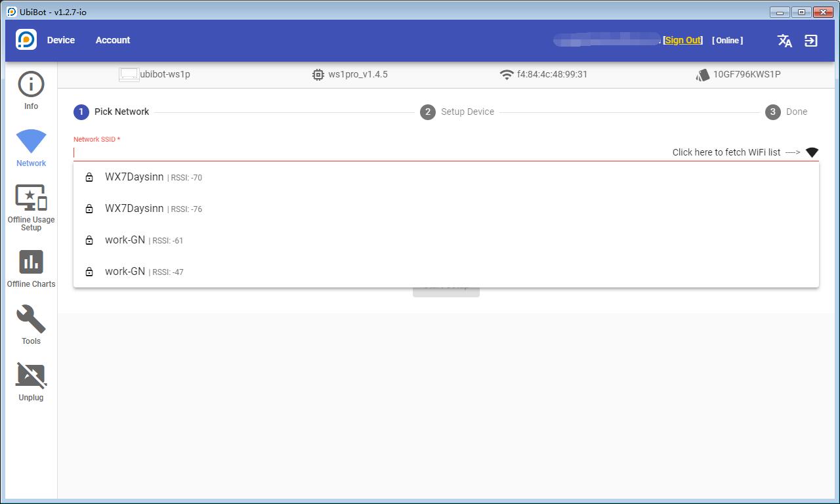
Task: Click the exit icon at the top right
Action: point(811,40)
